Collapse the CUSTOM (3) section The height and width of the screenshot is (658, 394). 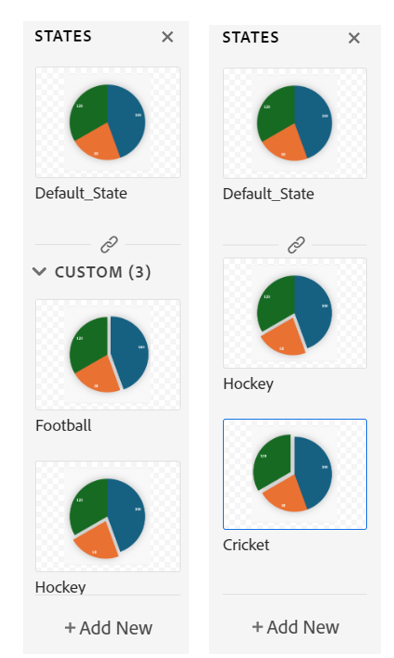[39, 272]
